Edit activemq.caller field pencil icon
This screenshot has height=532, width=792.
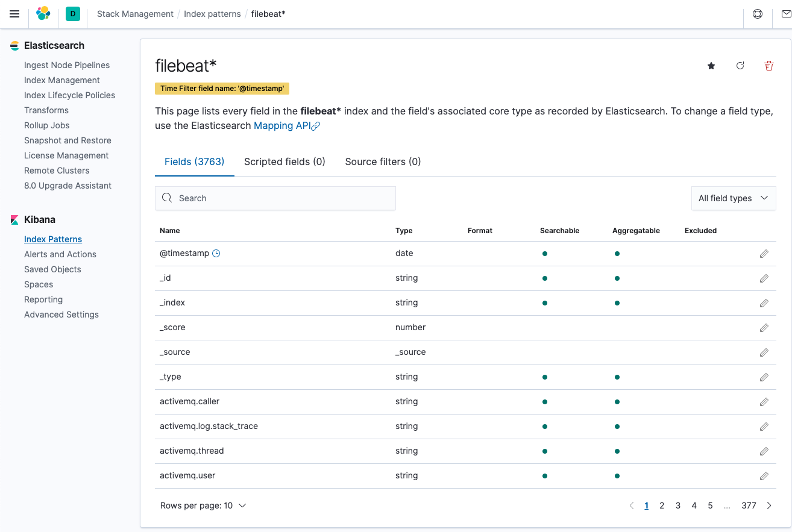(764, 402)
